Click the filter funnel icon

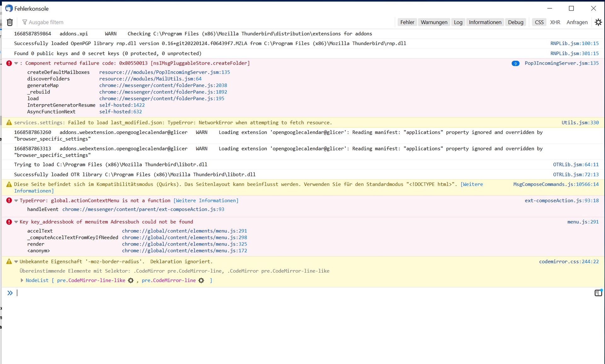point(25,22)
